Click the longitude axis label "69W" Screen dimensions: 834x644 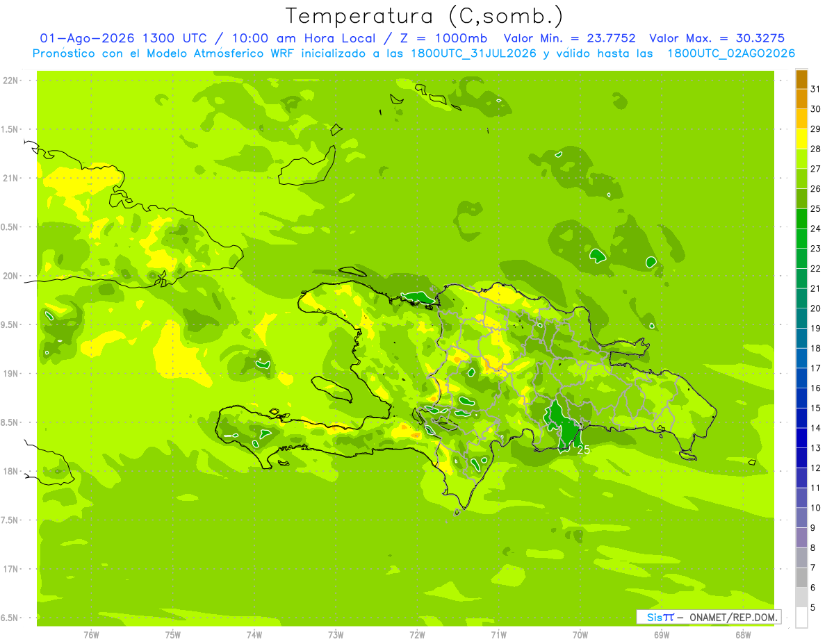(662, 634)
